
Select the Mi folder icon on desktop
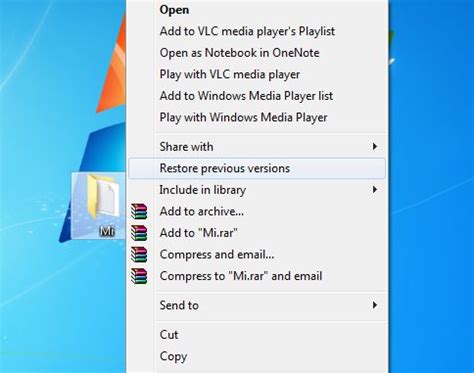(103, 198)
